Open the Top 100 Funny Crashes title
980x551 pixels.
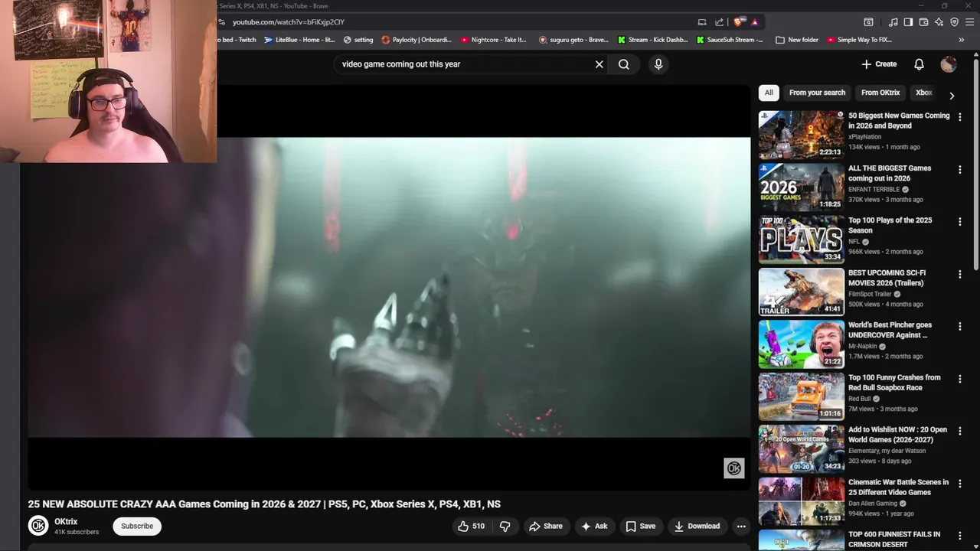[894, 383]
